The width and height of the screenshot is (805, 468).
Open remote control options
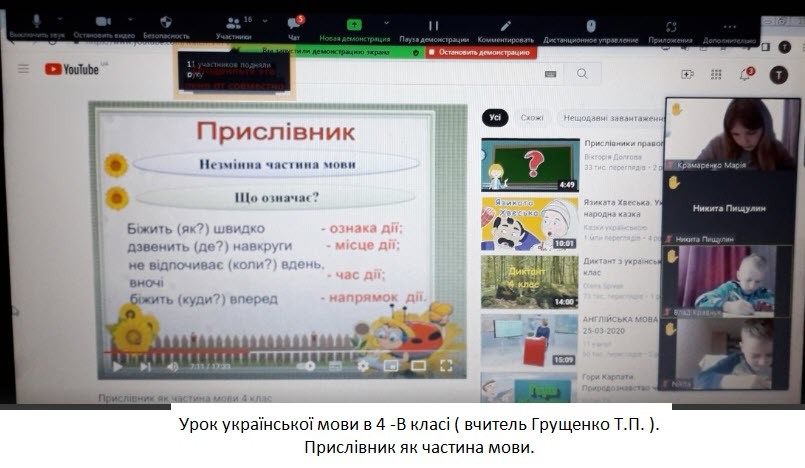coord(591,27)
